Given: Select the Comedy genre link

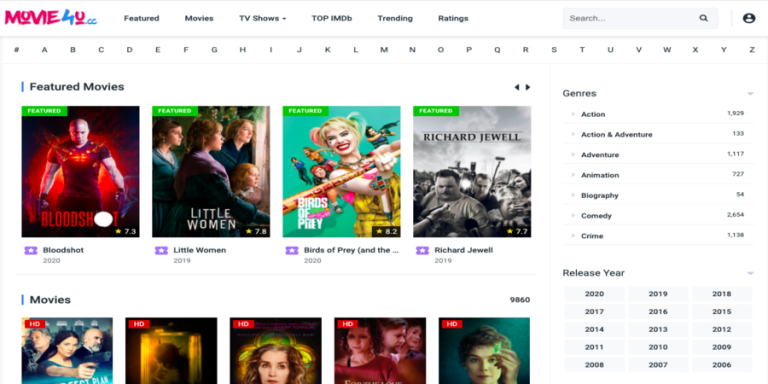Looking at the screenshot, I should [x=596, y=216].
